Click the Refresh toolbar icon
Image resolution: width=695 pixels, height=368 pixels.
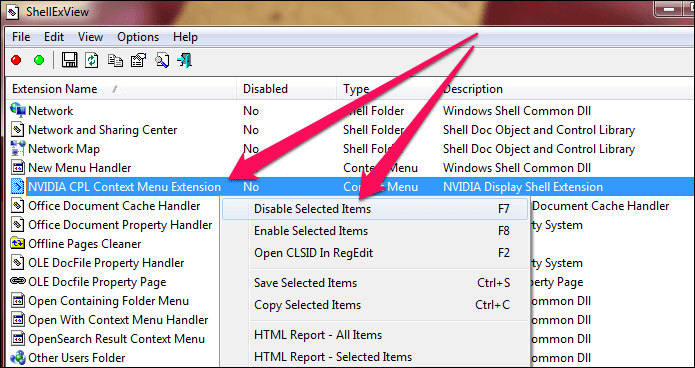pos(92,60)
